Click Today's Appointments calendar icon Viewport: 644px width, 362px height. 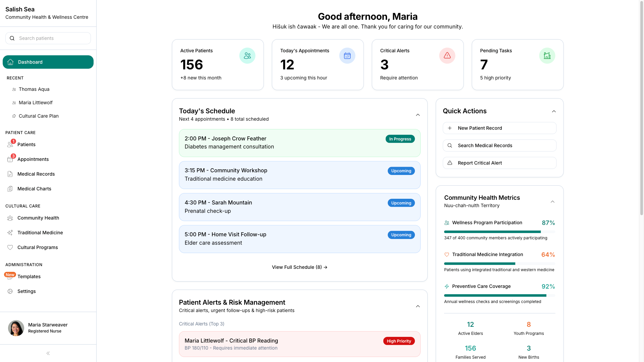(347, 56)
